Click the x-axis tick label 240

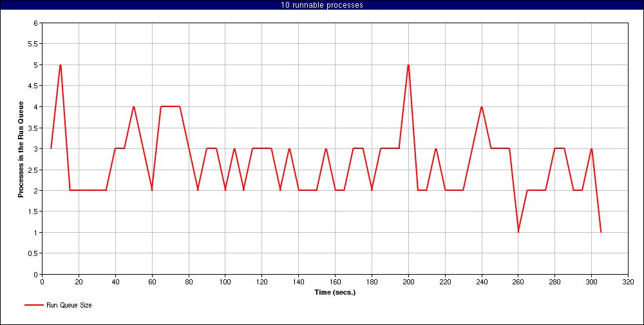pyautogui.click(x=482, y=282)
